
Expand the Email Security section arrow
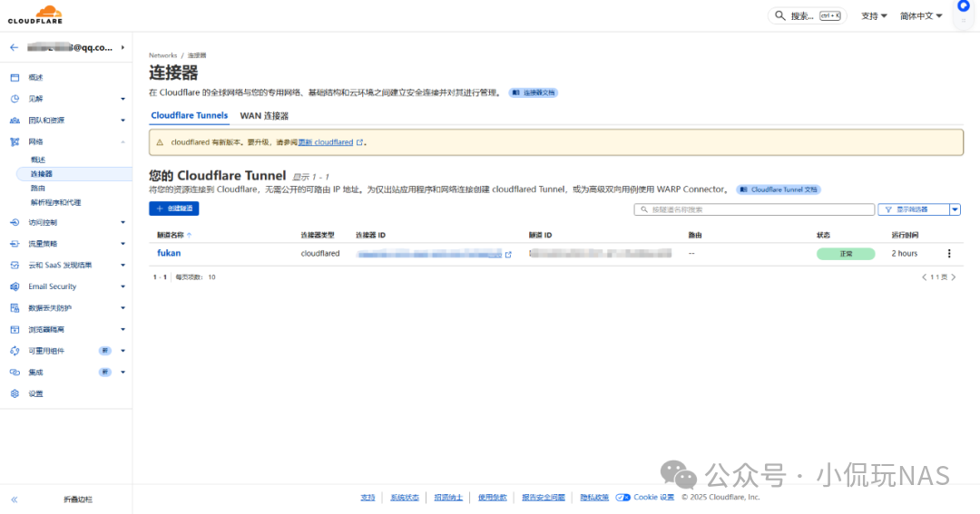(x=122, y=286)
